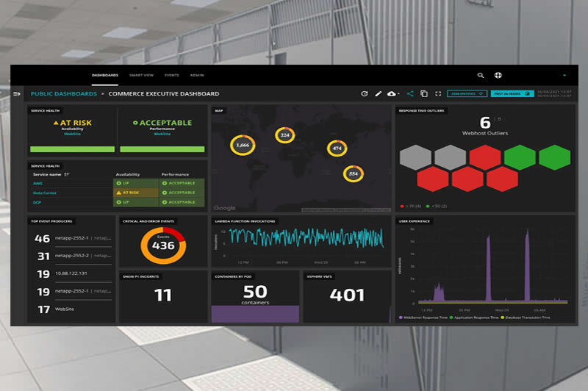The width and height of the screenshot is (588, 391).
Task: Toggle the left sidebar menu icon
Action: coord(17,94)
